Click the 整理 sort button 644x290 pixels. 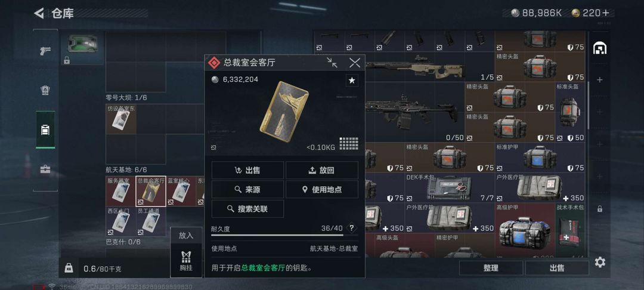[x=491, y=269]
